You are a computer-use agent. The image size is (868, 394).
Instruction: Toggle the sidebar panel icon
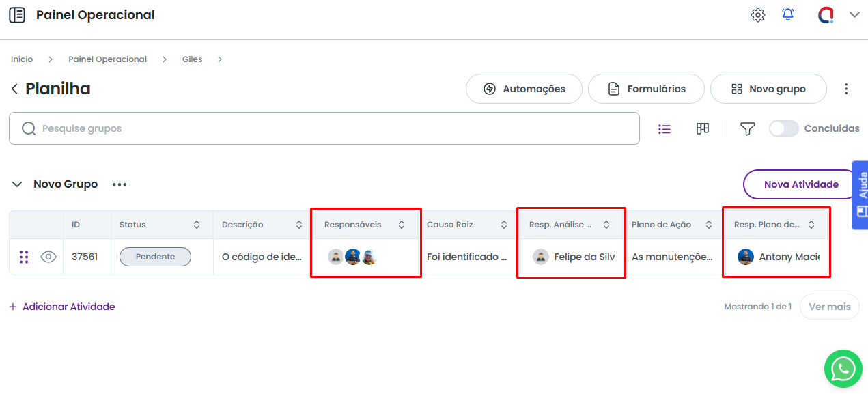tap(17, 15)
